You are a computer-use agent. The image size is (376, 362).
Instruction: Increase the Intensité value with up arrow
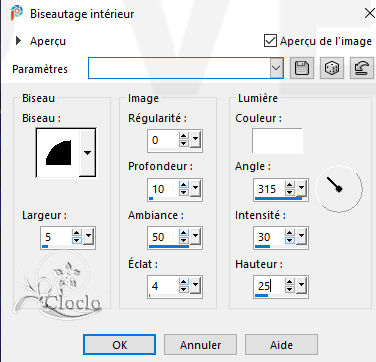coord(290,233)
